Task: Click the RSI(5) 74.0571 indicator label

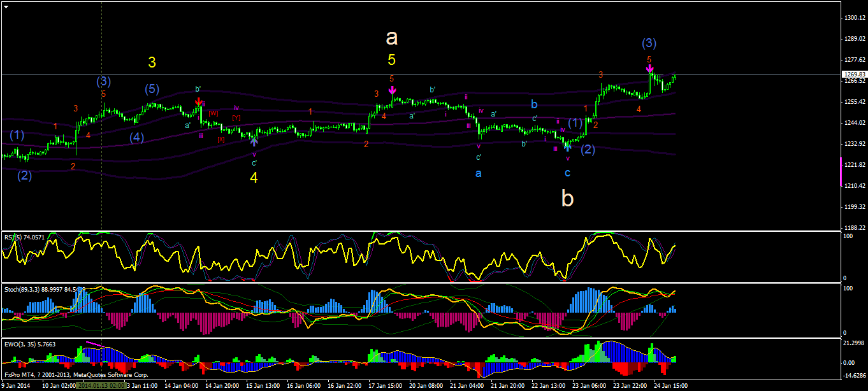Action: click(23, 237)
